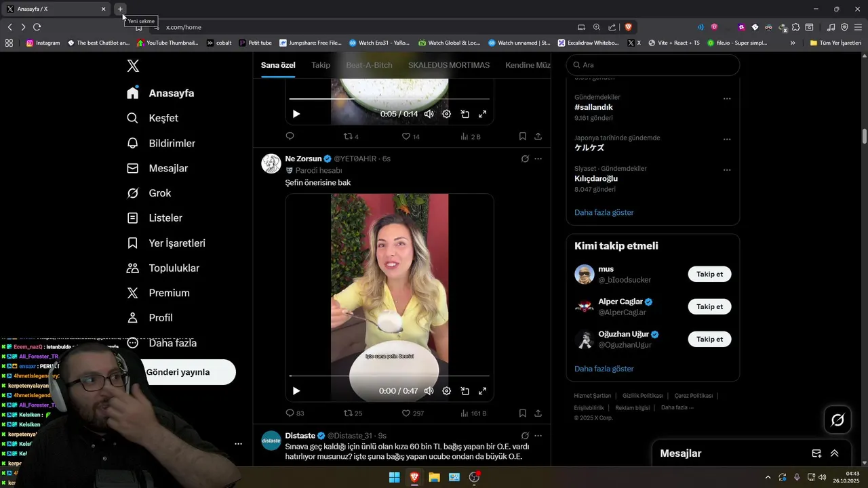Play the Ne Zorsun video
The height and width of the screenshot is (488, 868).
click(296, 391)
